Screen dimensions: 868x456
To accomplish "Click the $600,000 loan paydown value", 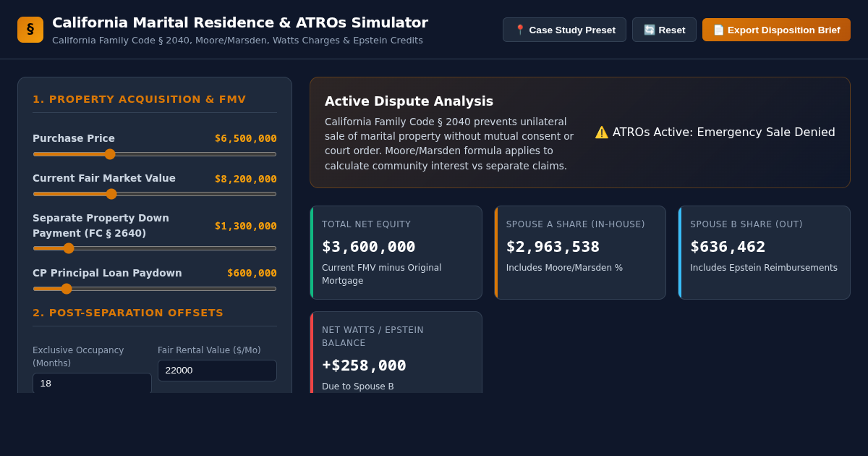I will (252, 273).
